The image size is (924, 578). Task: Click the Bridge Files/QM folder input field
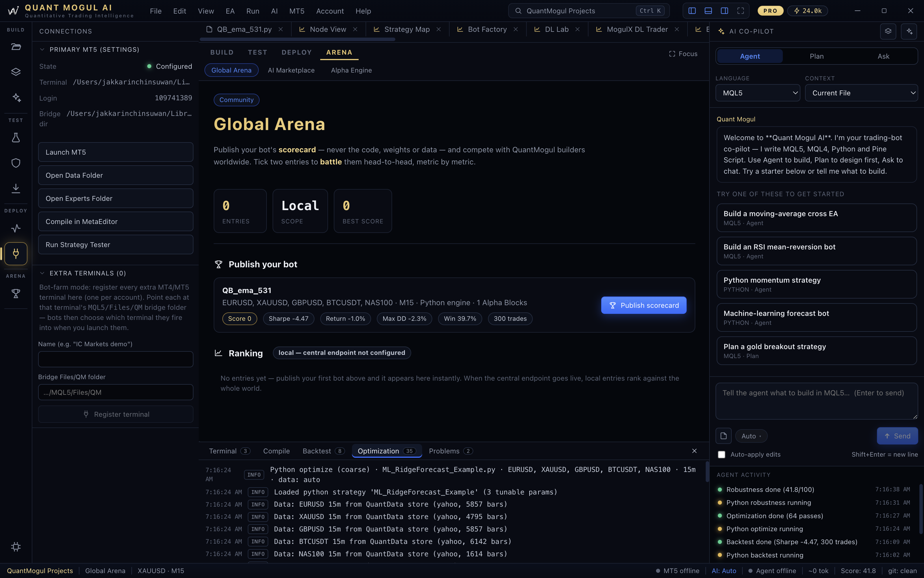116,392
